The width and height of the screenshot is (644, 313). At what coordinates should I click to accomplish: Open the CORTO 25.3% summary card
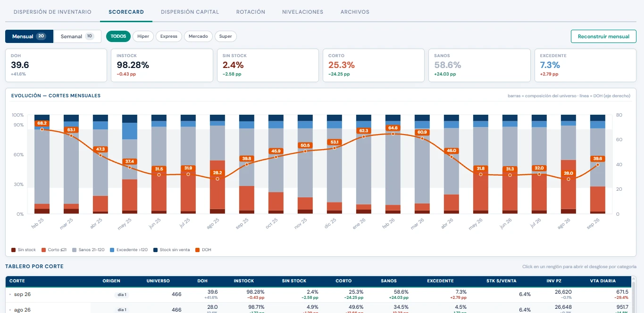click(374, 65)
